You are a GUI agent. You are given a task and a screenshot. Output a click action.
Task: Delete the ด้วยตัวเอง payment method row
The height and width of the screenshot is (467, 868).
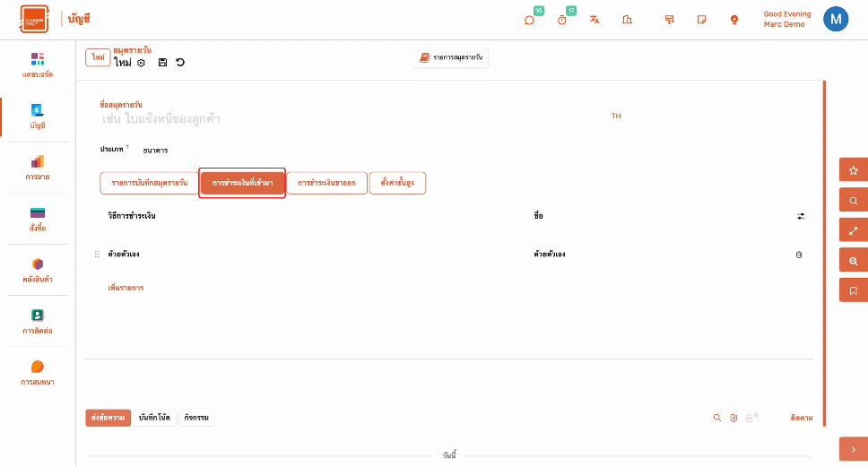point(799,255)
